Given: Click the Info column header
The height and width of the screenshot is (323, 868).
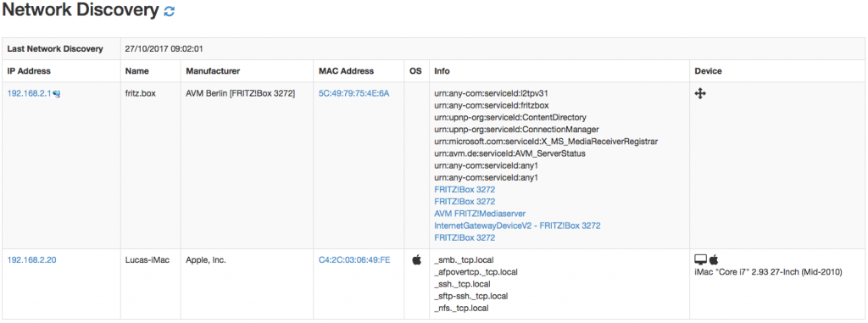Looking at the screenshot, I should [442, 71].
